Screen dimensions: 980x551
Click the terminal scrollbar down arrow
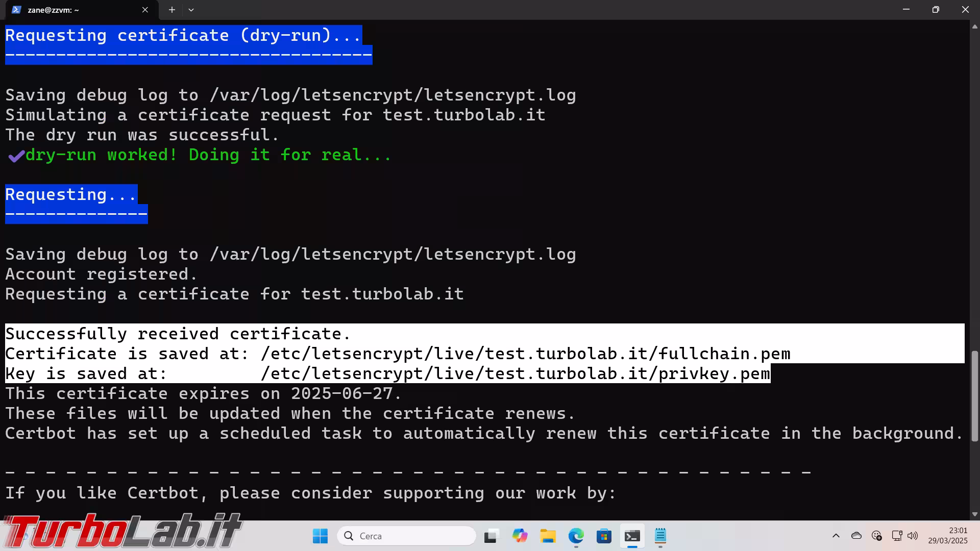[x=974, y=514]
